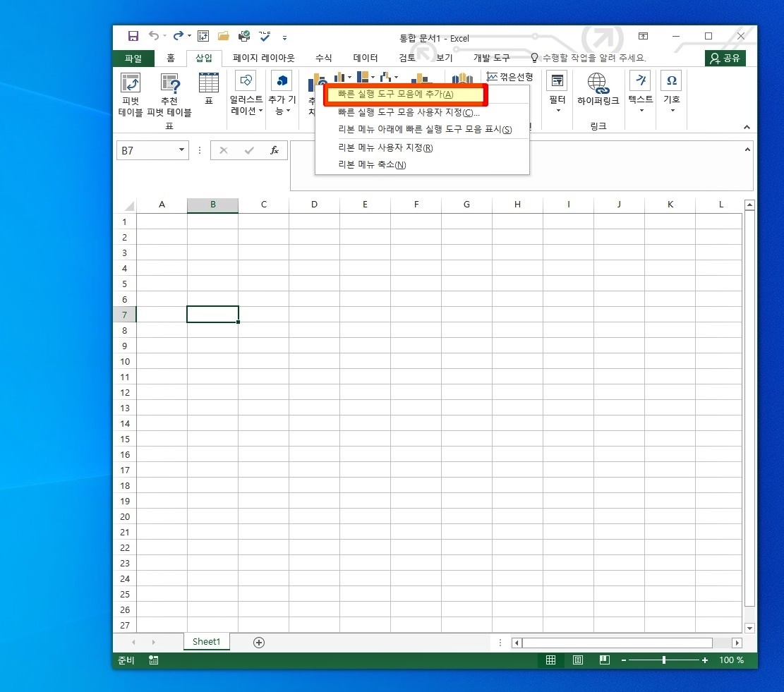Click the zoom out minus button
Screen dimensions: 784x692
click(x=624, y=660)
